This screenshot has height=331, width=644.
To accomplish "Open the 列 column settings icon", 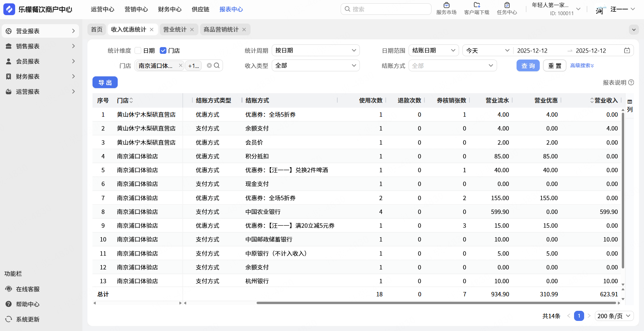I will [630, 102].
